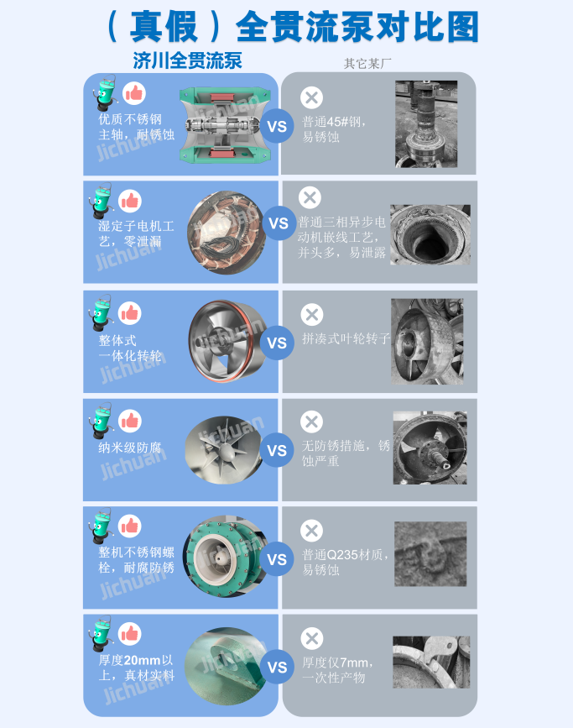The height and width of the screenshot is (728, 573).
Task: Select the 其它某厂 column heading
Action: [x=367, y=64]
